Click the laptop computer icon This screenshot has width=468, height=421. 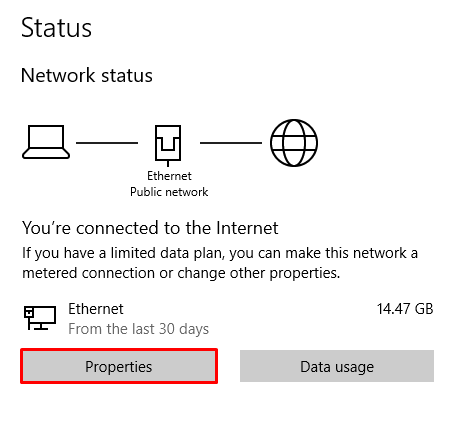[46, 142]
